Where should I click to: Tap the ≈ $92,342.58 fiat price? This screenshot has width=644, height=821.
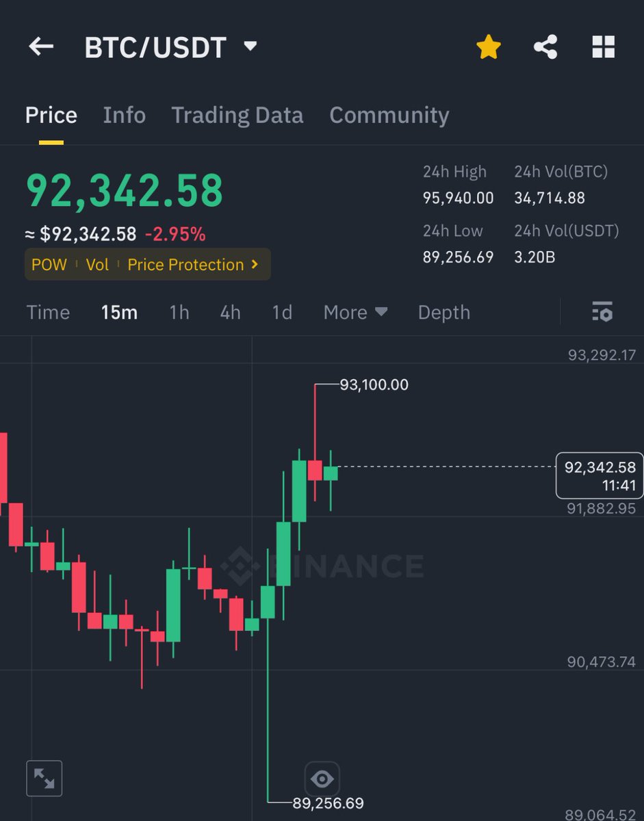click(81, 235)
